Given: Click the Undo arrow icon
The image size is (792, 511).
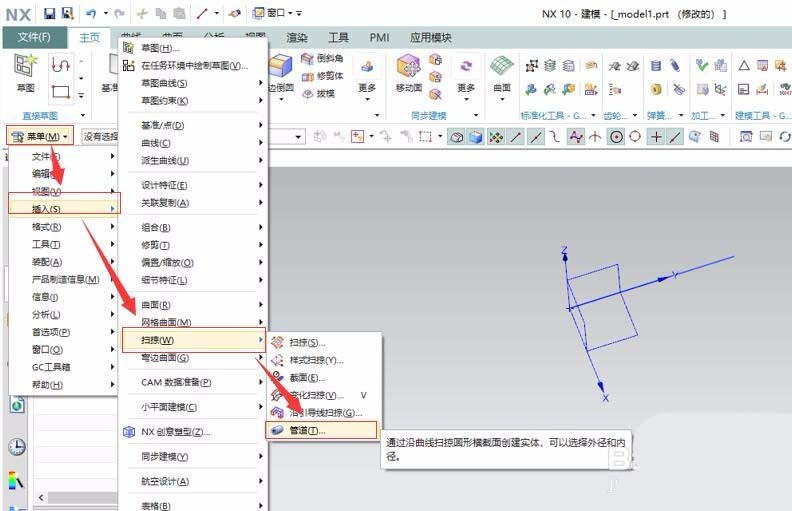Looking at the screenshot, I should (x=91, y=13).
